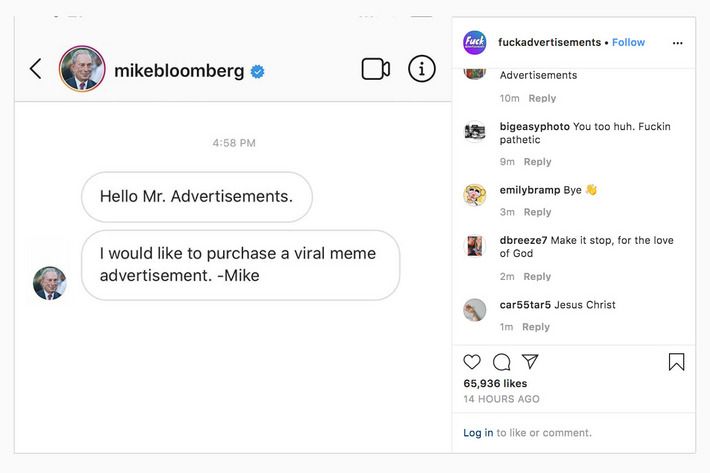The image size is (710, 473).
Task: Reply to dbreeze7's comment
Action: (537, 277)
